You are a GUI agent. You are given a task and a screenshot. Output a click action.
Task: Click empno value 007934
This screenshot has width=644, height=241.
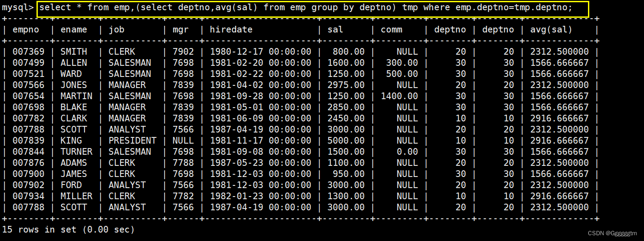click(x=28, y=196)
